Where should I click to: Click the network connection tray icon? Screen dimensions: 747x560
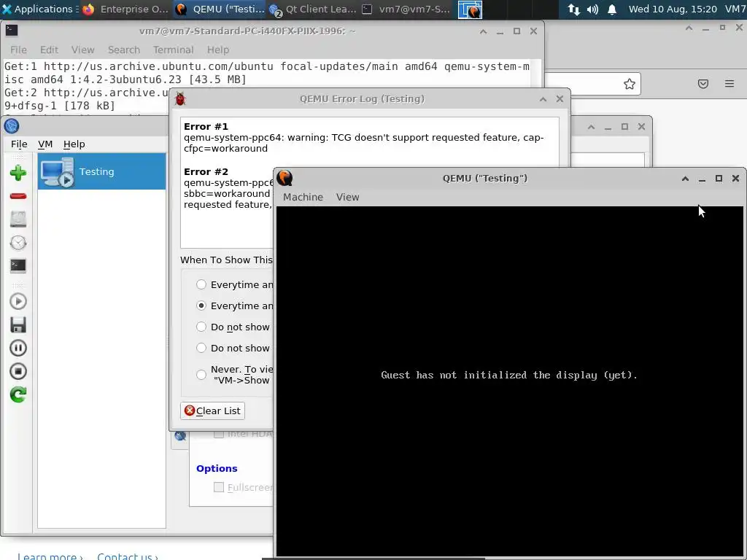click(574, 9)
